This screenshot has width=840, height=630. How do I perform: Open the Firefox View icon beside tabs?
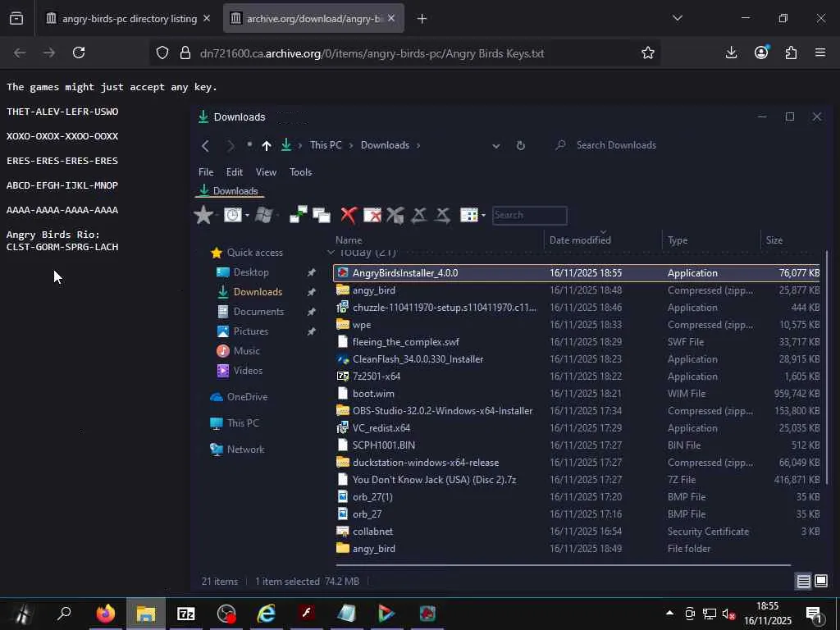pos(16,19)
